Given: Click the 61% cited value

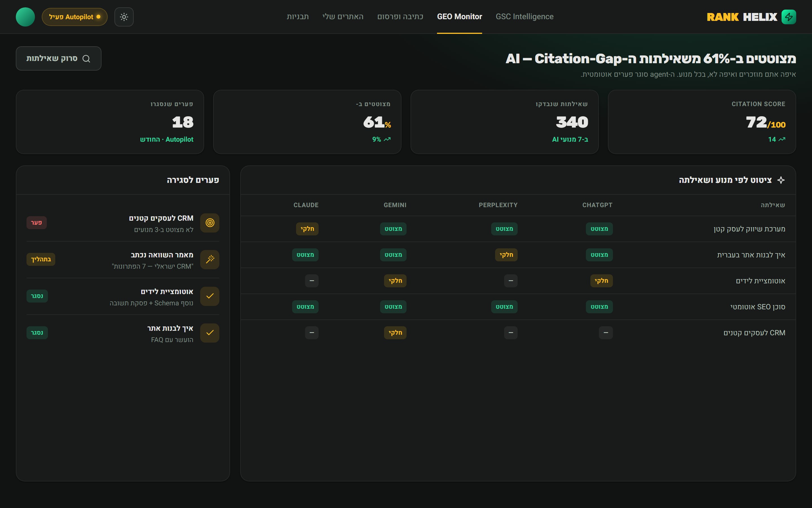Looking at the screenshot, I should click(x=377, y=122).
